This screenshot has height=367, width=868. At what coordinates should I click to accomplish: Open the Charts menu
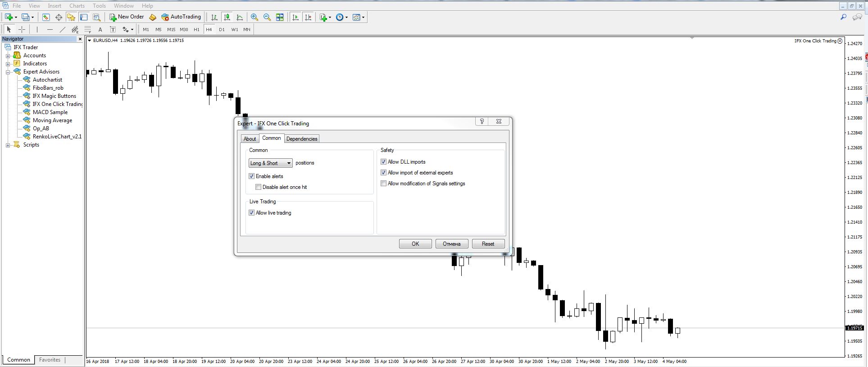[77, 6]
